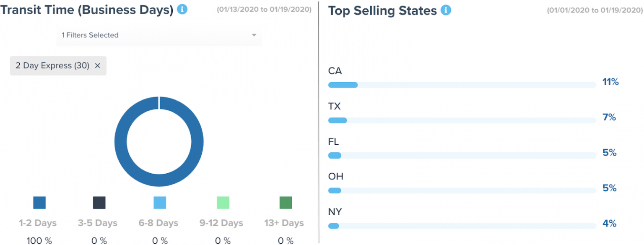Click the 6-8 Days legend swatch
644x245 pixels.
pyautogui.click(x=160, y=203)
